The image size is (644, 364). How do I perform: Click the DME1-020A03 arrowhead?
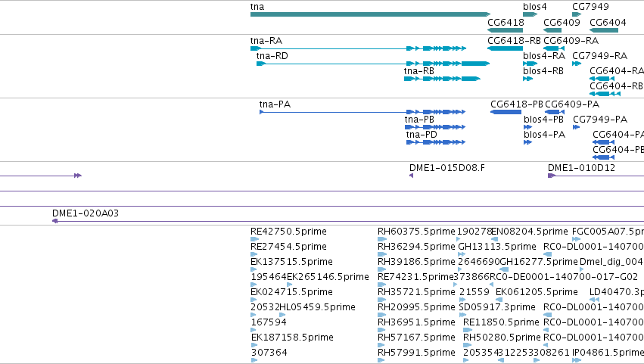(x=55, y=221)
